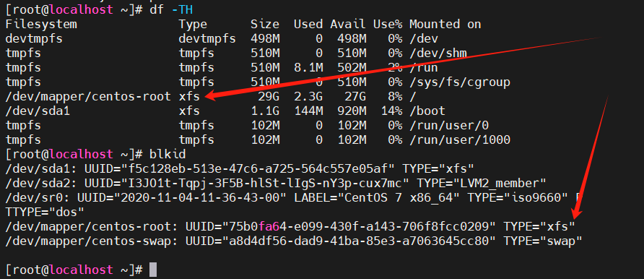This screenshot has height=279, width=644.
Task: Select '/dev/mapper/centos-root:' blkid entry
Action: pyautogui.click(x=92, y=226)
